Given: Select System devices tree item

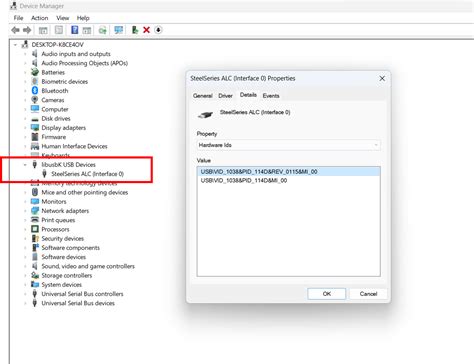Looking at the screenshot, I should tap(62, 285).
